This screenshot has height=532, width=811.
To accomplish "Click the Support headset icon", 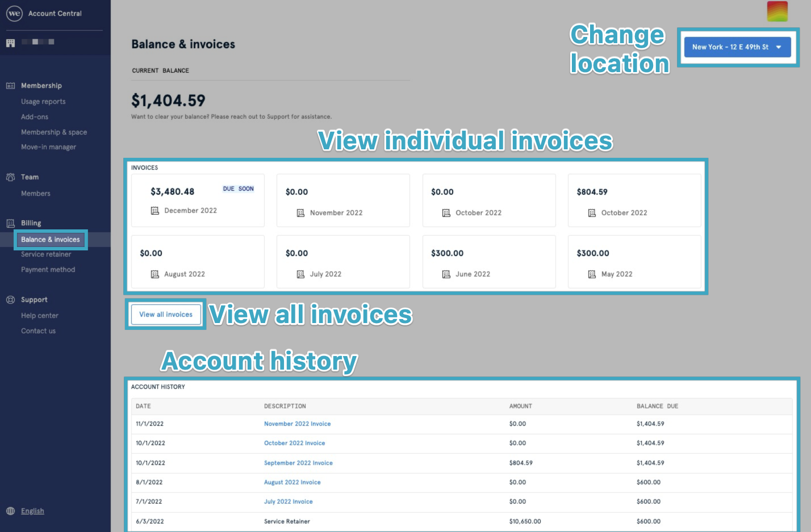I will click(11, 299).
